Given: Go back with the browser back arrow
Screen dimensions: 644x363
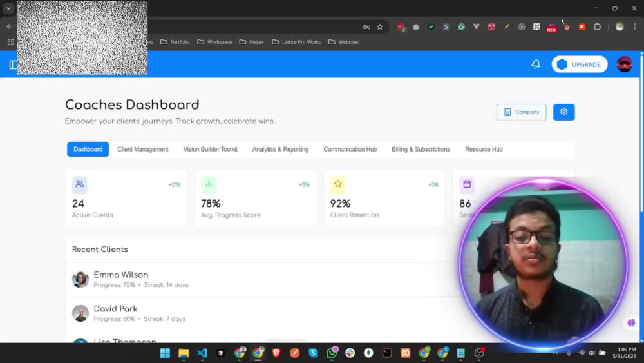Looking at the screenshot, I should 9,26.
